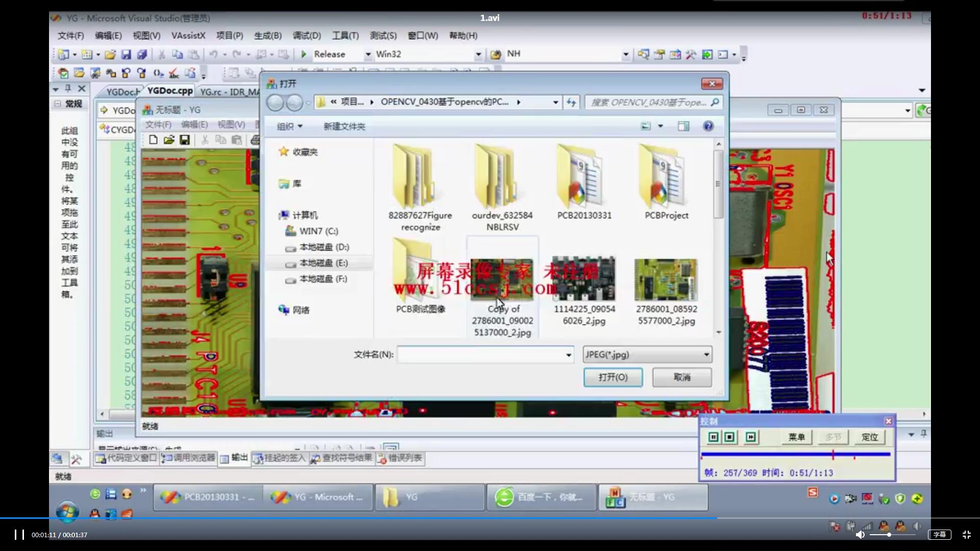Click the Open folder icon in the untitled YG window
The height and width of the screenshot is (551, 980).
click(169, 140)
